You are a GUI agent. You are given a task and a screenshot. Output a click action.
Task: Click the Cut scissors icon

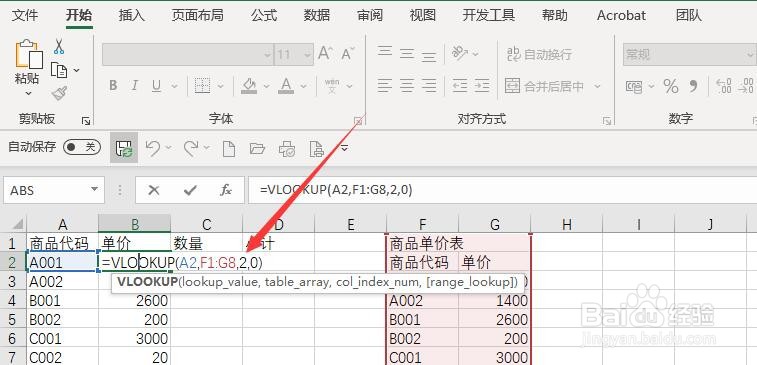click(x=58, y=46)
